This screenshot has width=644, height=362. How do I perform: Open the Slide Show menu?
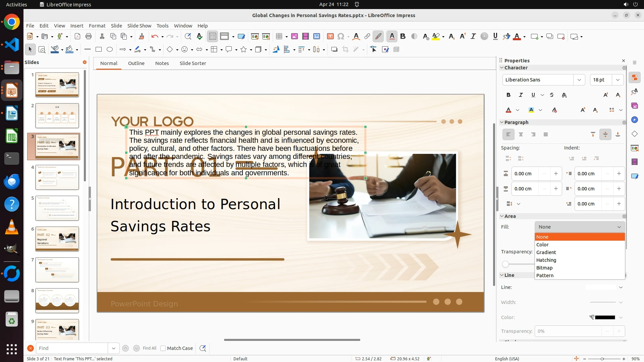pos(139,26)
